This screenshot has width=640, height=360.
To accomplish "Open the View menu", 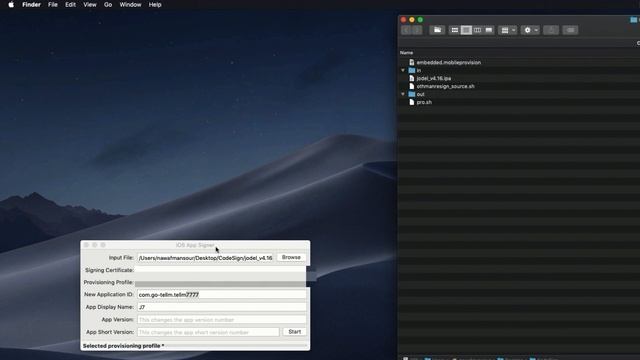I will [x=90, y=5].
